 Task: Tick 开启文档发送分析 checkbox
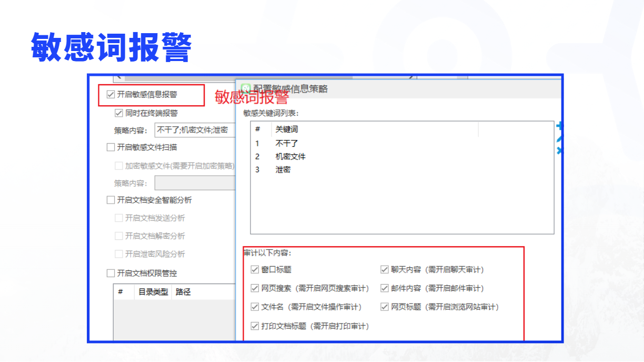pos(119,218)
